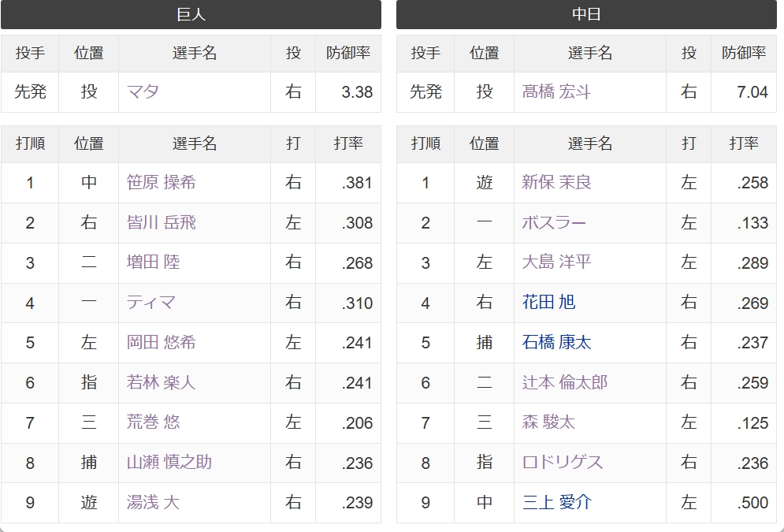Click ロドリゲス designated hitter link
This screenshot has height=532, width=784.
563,463
